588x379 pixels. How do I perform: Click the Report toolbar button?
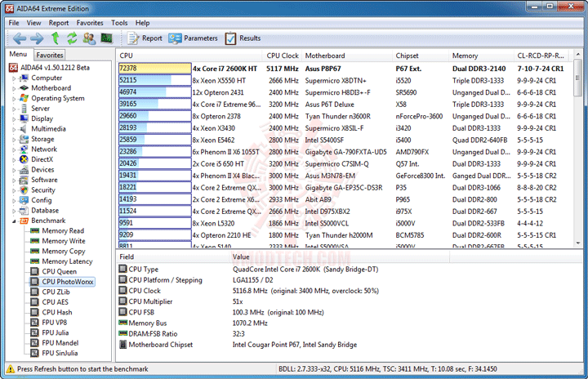[x=145, y=38]
